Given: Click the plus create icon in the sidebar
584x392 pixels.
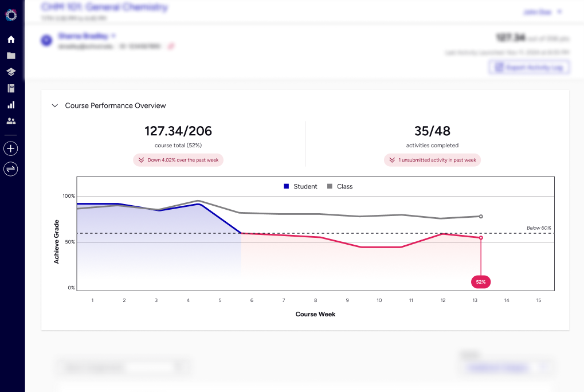Looking at the screenshot, I should (10, 148).
